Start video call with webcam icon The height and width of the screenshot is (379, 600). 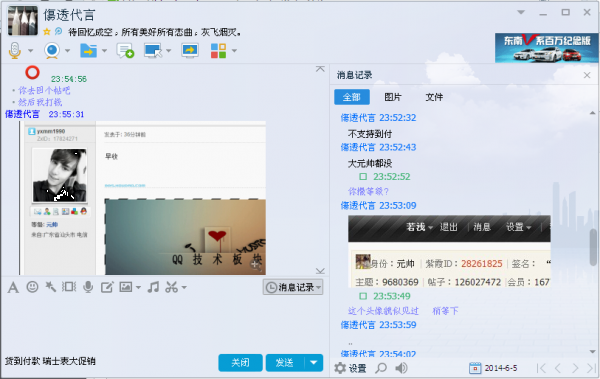point(52,50)
